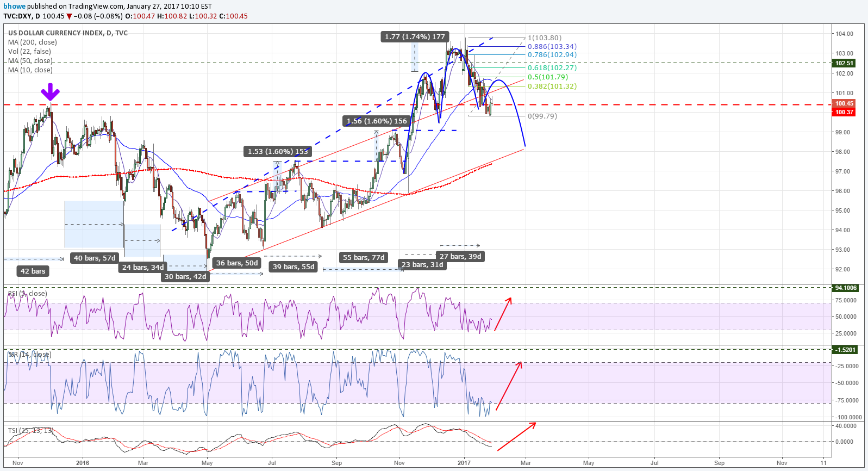Click the 30 bars, 42d range label
This screenshot has width=868, height=471.
click(x=185, y=276)
